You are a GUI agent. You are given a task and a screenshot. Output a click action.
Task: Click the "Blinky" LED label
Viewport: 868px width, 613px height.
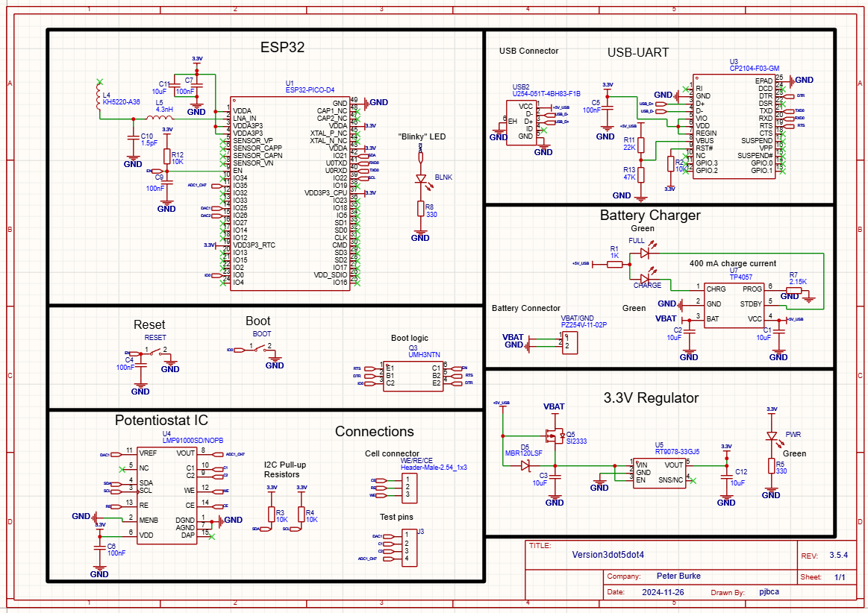[422, 136]
